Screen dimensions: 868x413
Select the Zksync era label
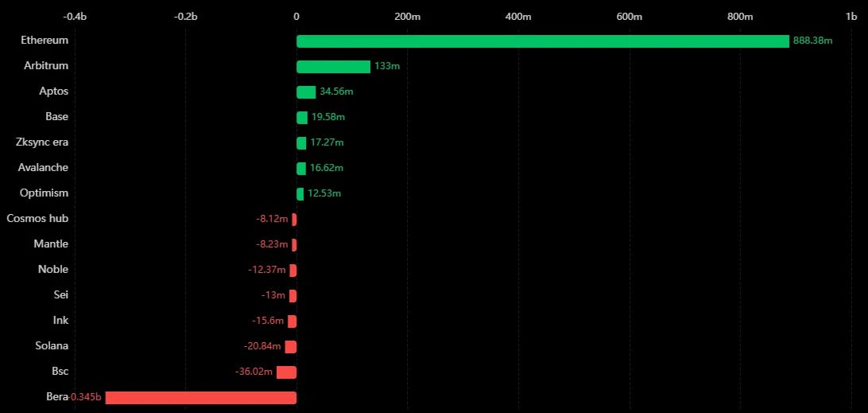43,142
